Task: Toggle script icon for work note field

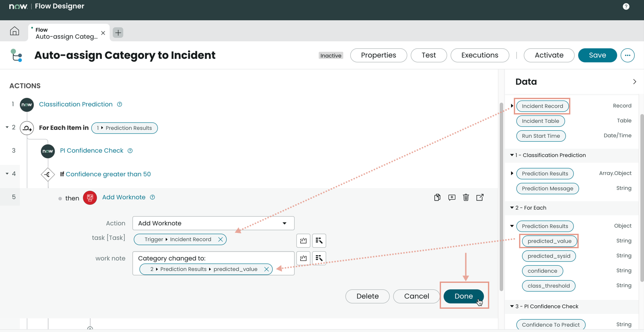Action: pos(303,258)
